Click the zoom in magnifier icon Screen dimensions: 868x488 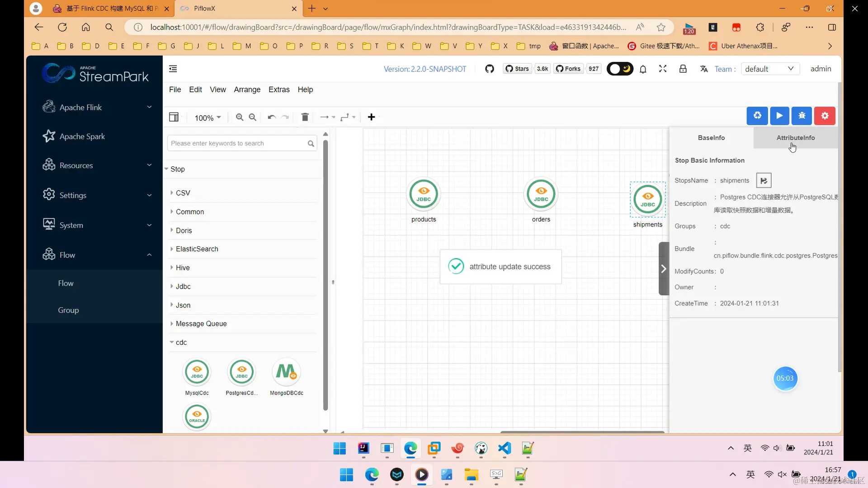tap(240, 117)
